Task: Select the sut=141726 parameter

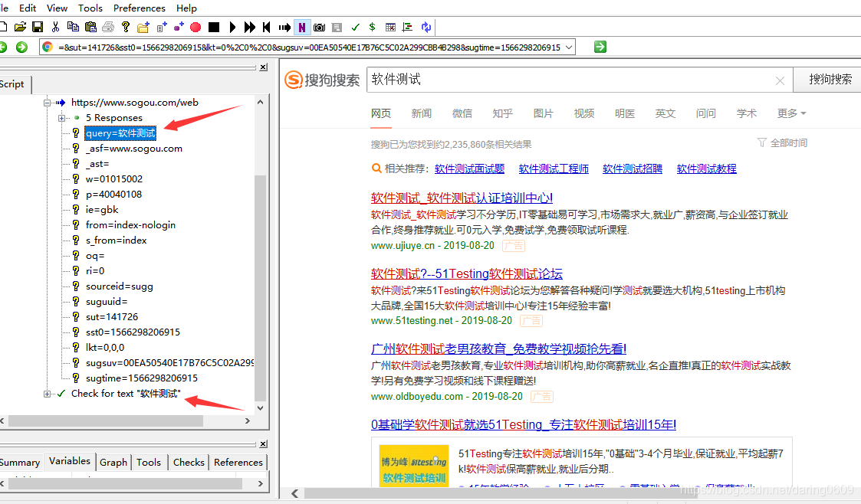Action: [111, 317]
